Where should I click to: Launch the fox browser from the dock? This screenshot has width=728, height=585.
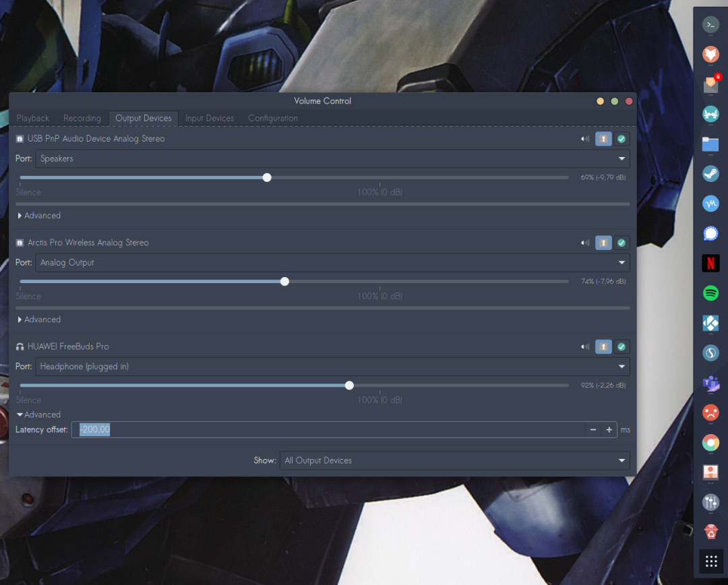pyautogui.click(x=711, y=55)
